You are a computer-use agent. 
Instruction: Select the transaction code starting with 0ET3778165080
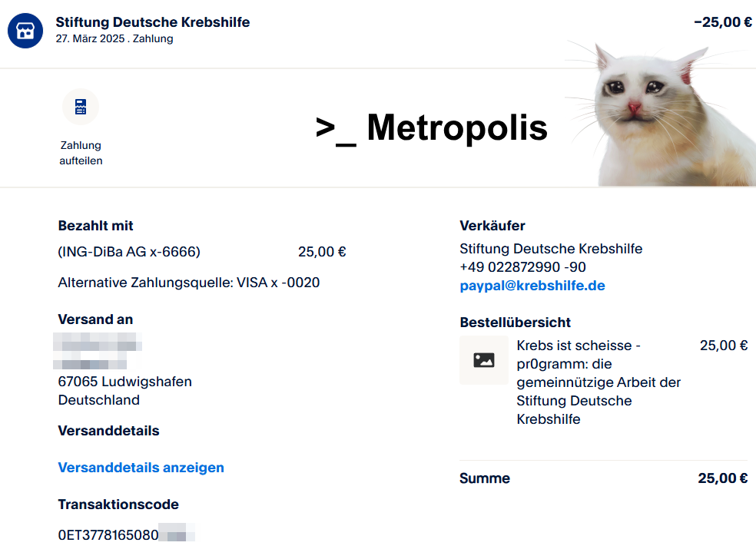[x=108, y=534]
